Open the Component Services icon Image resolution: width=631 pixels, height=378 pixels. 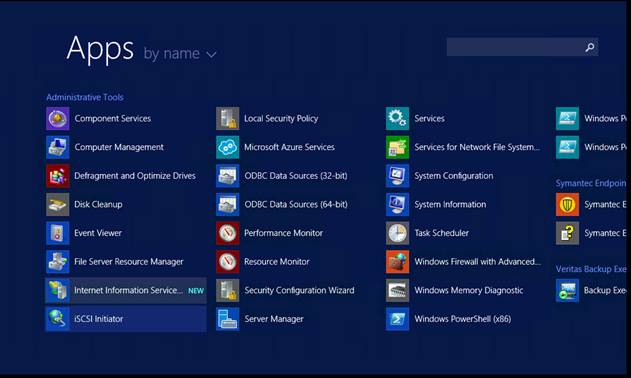click(58, 118)
